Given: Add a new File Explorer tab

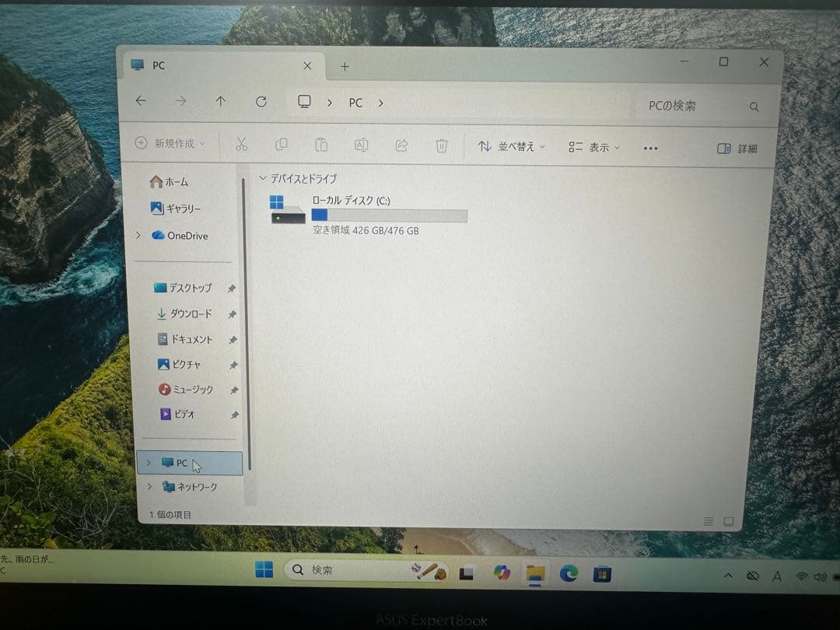Looking at the screenshot, I should click(x=345, y=66).
